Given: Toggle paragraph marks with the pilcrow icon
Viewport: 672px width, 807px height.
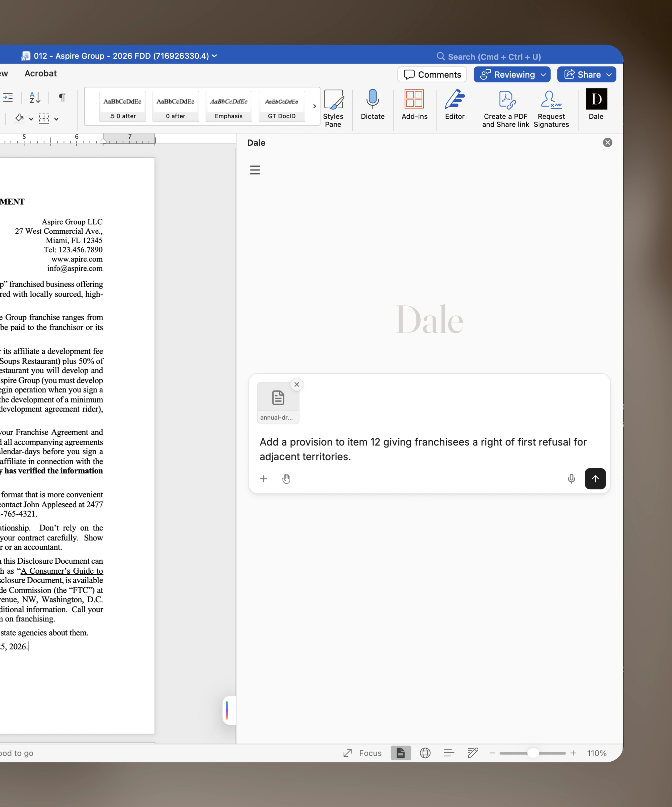Looking at the screenshot, I should click(x=62, y=98).
